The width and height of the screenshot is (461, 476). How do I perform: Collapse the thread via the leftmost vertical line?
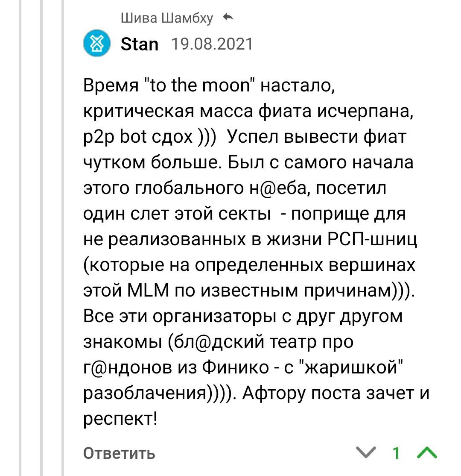20,238
